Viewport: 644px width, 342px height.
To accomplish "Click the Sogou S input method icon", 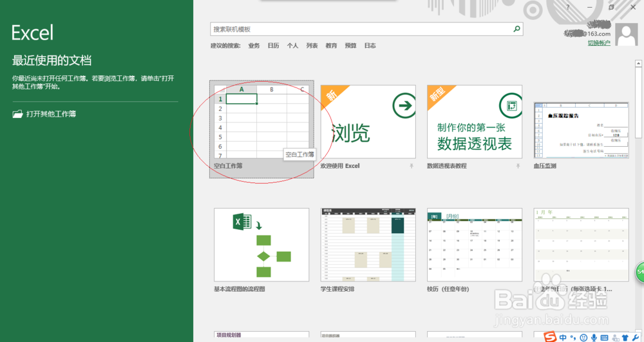I will (551, 337).
